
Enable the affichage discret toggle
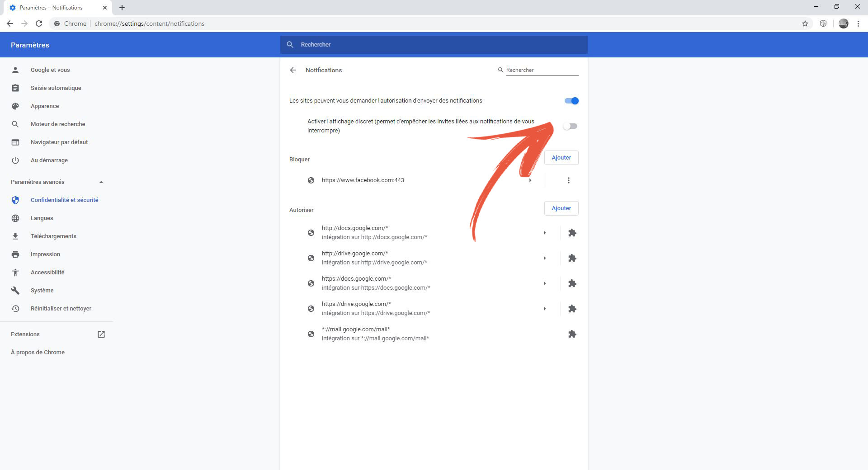click(x=570, y=126)
